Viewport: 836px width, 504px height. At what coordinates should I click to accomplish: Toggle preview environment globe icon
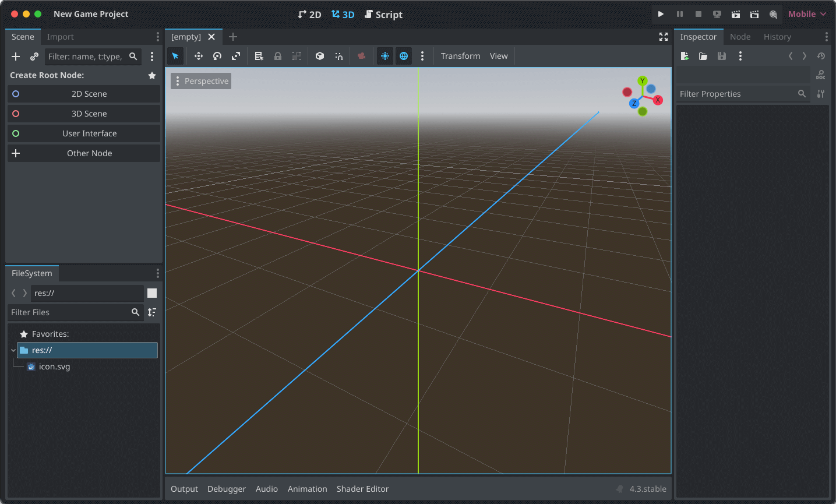coord(404,56)
